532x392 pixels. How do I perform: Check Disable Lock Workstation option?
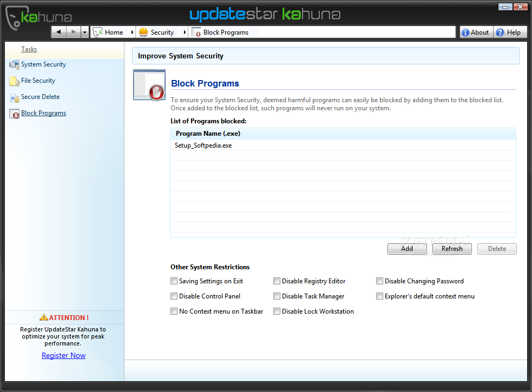coord(277,311)
